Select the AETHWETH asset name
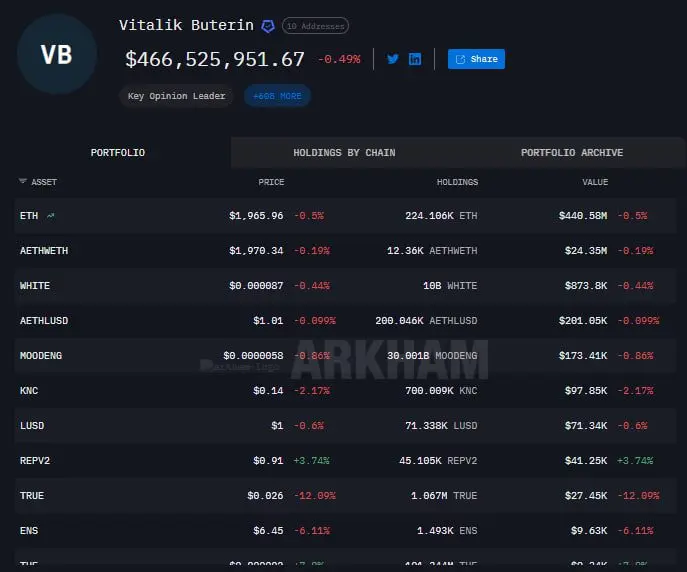Image resolution: width=687 pixels, height=572 pixels. tap(44, 251)
